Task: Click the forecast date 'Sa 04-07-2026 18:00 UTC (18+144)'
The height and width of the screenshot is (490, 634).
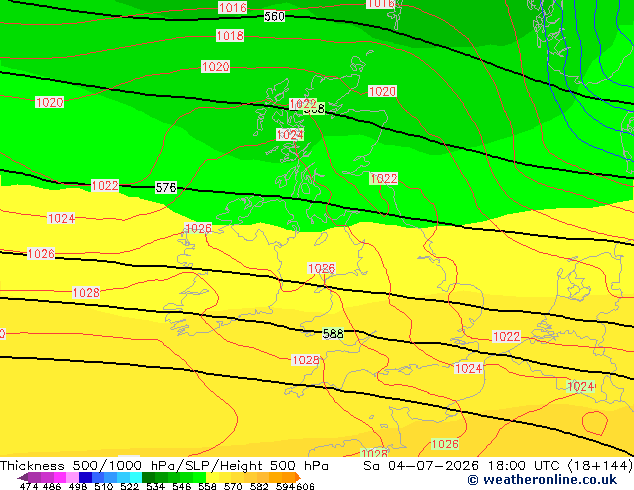Action: 498,466
